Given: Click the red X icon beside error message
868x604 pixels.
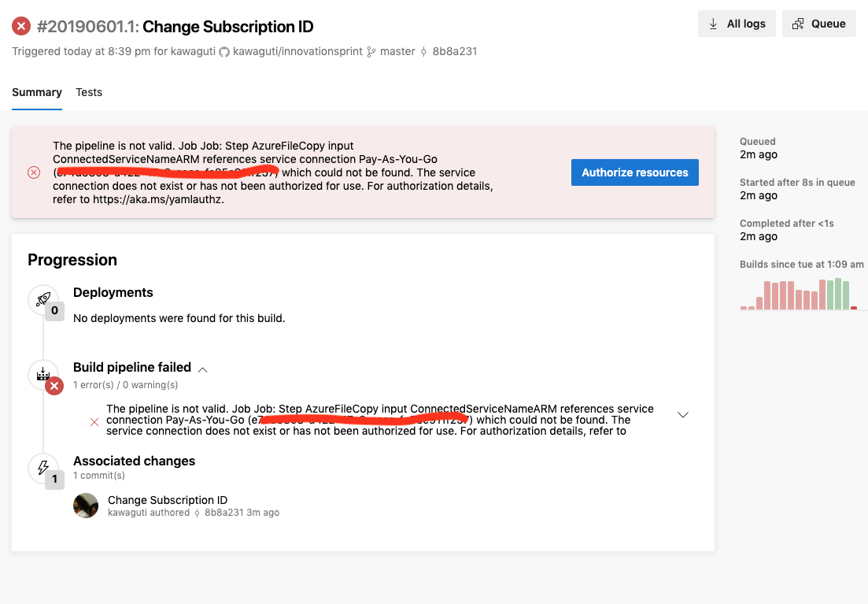Looking at the screenshot, I should click(x=94, y=422).
